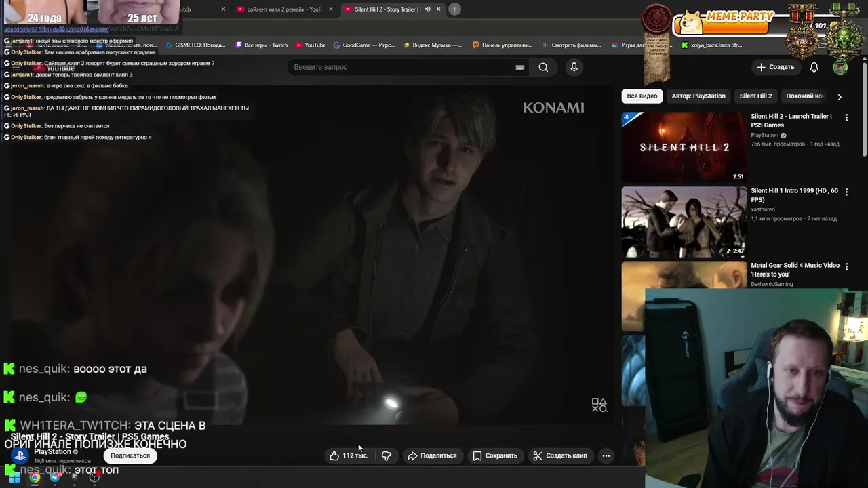868x488 pixels.
Task: Subscribe with the Подписаться button
Action: (x=130, y=455)
